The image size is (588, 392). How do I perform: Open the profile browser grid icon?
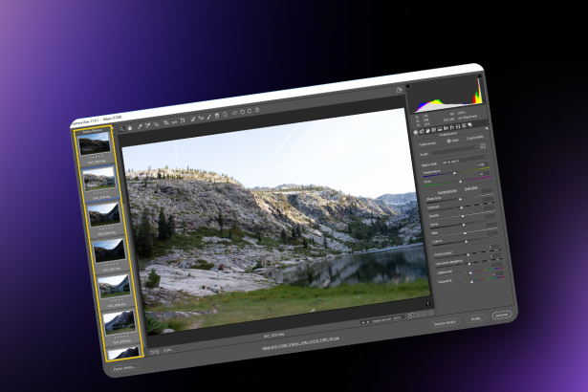tap(483, 146)
